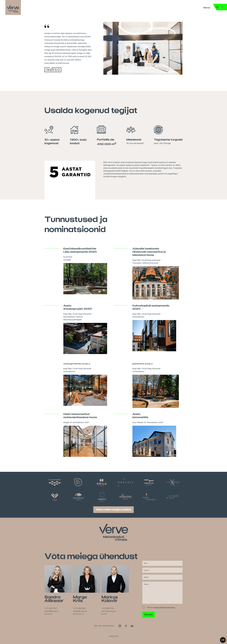Image resolution: width=227 pixels, height=644 pixels.
Task: Click the Silves Hills project logo
Action: [x=172, y=497]
